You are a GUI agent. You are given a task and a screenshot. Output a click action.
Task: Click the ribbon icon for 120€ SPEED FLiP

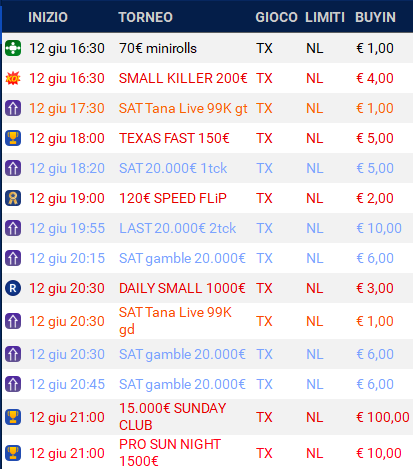coord(13,198)
